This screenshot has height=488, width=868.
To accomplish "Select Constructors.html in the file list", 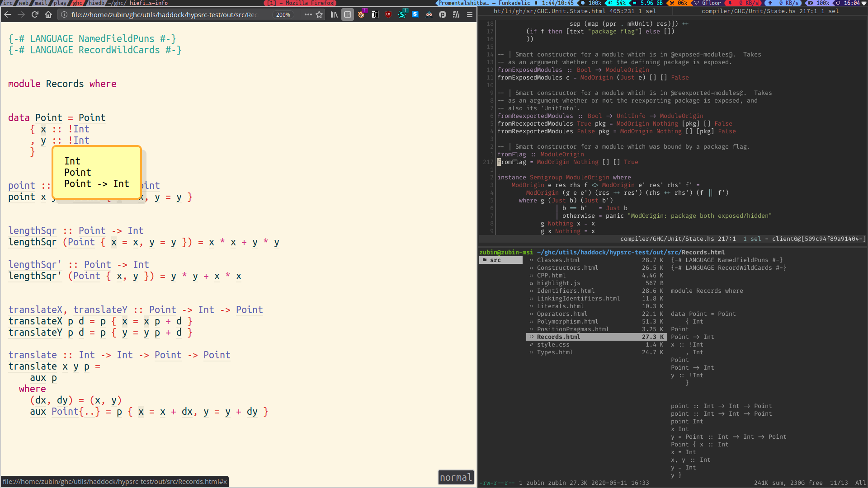I will coord(596,268).
